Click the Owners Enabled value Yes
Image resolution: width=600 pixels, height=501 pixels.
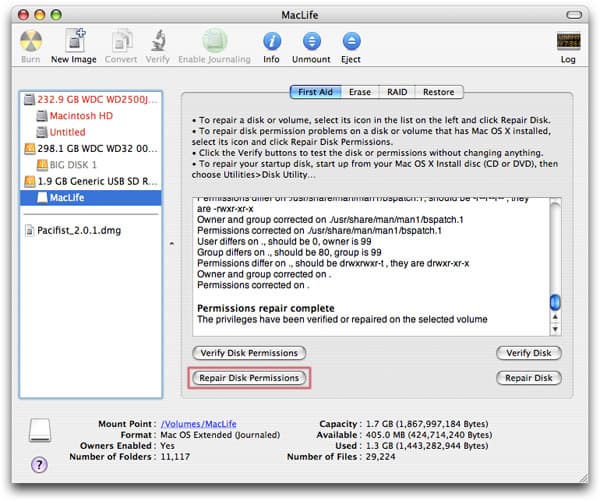167,446
